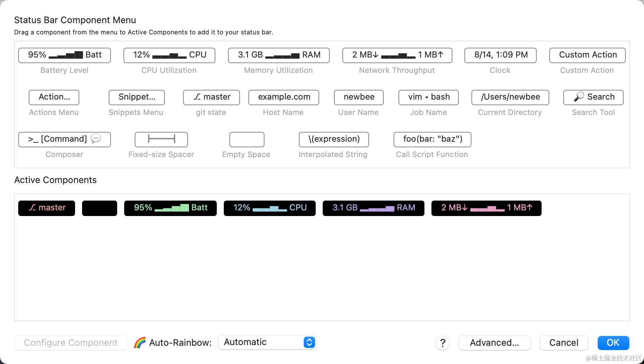
Task: Click the Snippets Menu component
Action: [x=137, y=97]
